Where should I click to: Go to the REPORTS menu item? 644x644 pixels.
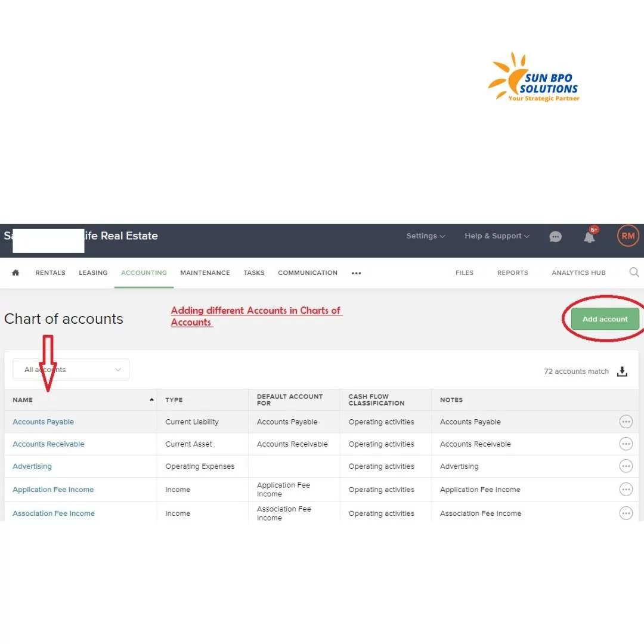point(512,273)
